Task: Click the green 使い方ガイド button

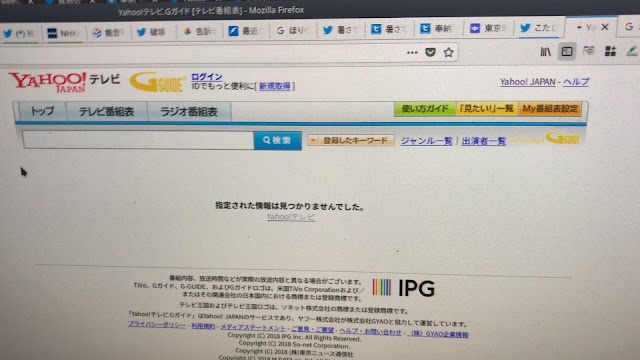Action: [x=425, y=109]
